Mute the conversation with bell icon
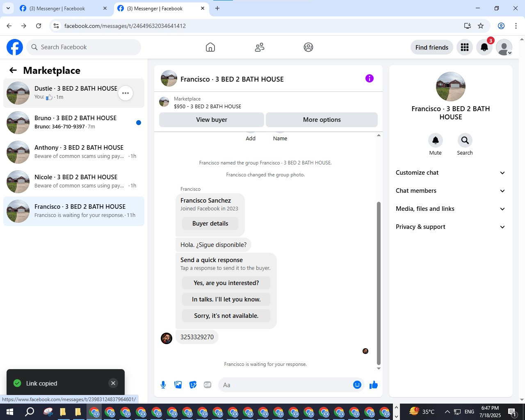Image resolution: width=525 pixels, height=420 pixels. [436, 140]
